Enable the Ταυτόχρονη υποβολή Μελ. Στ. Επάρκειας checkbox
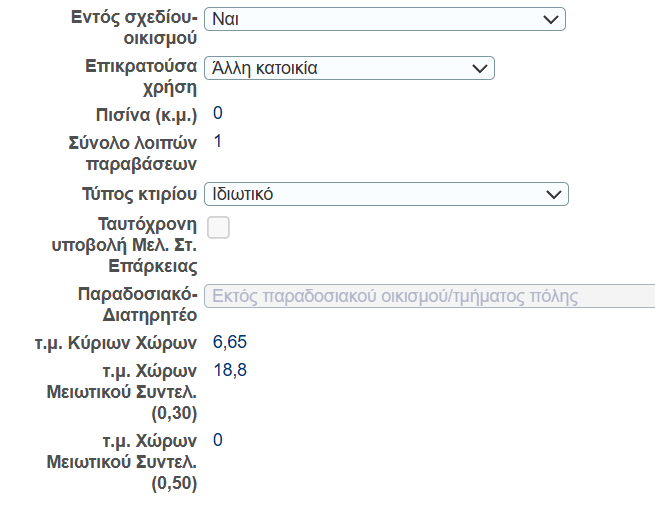Viewport: 655px width, 518px height. [x=218, y=227]
